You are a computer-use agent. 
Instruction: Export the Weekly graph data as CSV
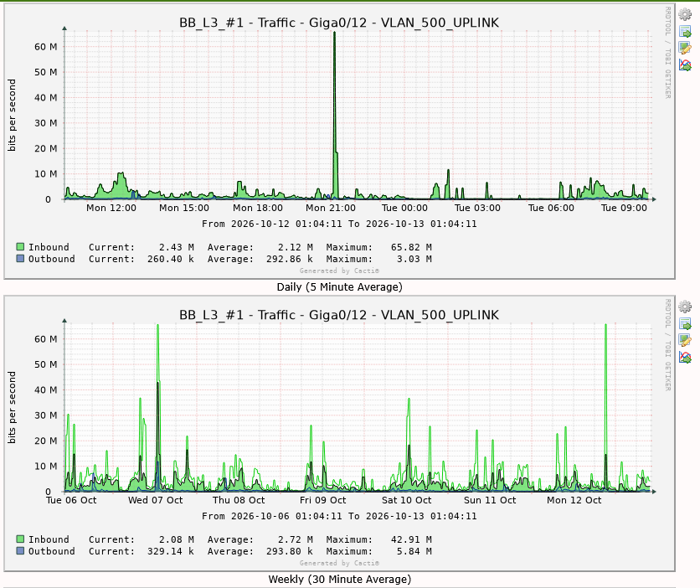click(x=685, y=323)
